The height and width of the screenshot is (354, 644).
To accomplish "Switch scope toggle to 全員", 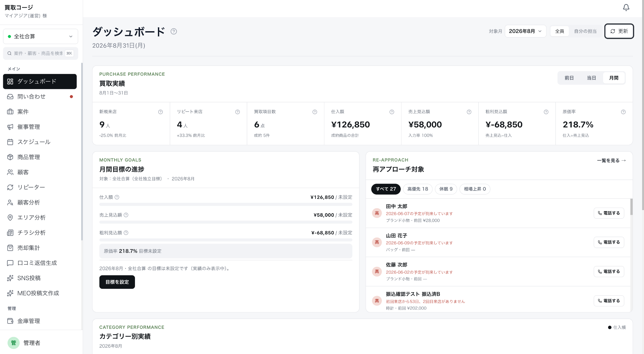I will 559,31.
